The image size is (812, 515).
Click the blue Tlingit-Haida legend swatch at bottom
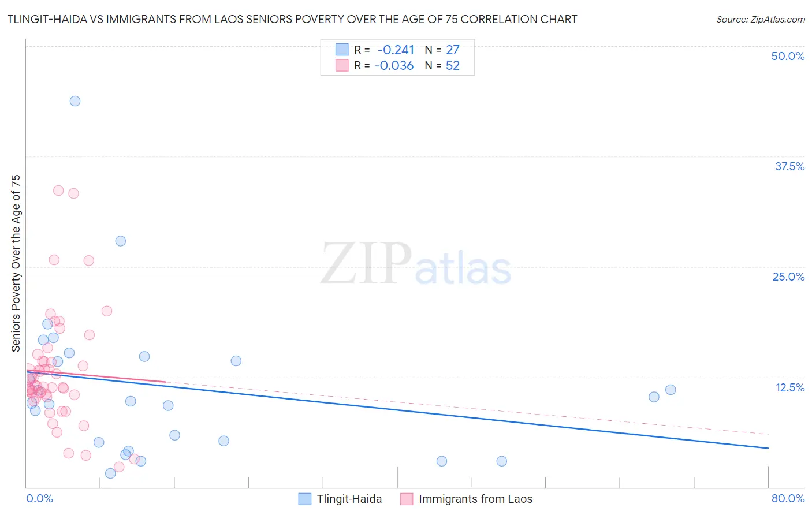[305, 499]
